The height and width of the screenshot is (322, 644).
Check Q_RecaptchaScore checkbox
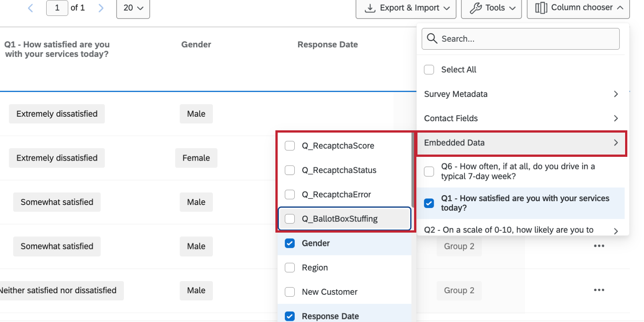(x=290, y=146)
